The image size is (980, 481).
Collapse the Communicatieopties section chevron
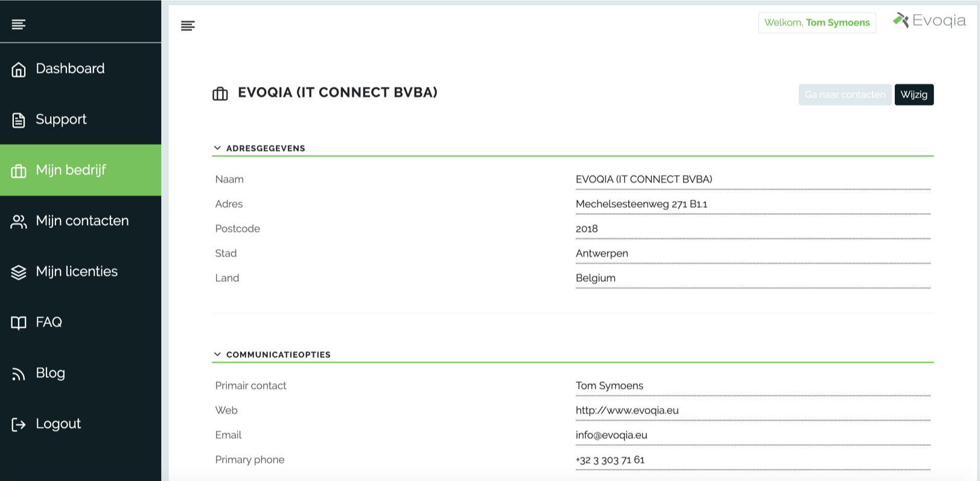pyautogui.click(x=217, y=354)
